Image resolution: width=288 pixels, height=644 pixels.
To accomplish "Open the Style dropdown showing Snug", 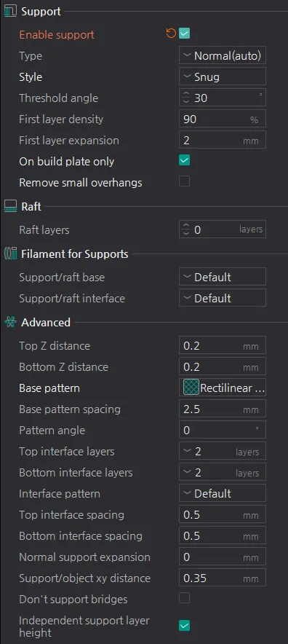I will tap(223, 76).
